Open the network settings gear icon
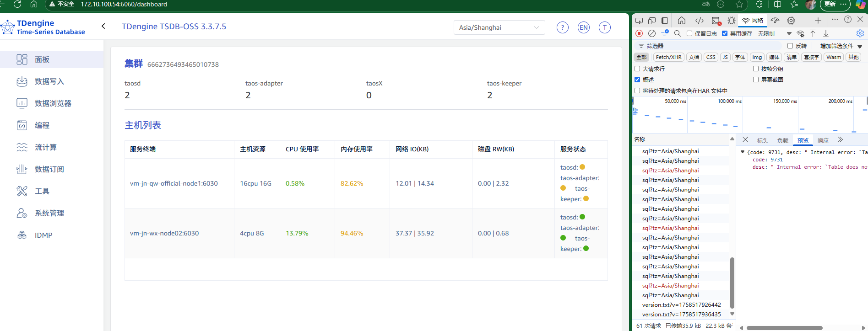This screenshot has height=331, width=868. [860, 33]
